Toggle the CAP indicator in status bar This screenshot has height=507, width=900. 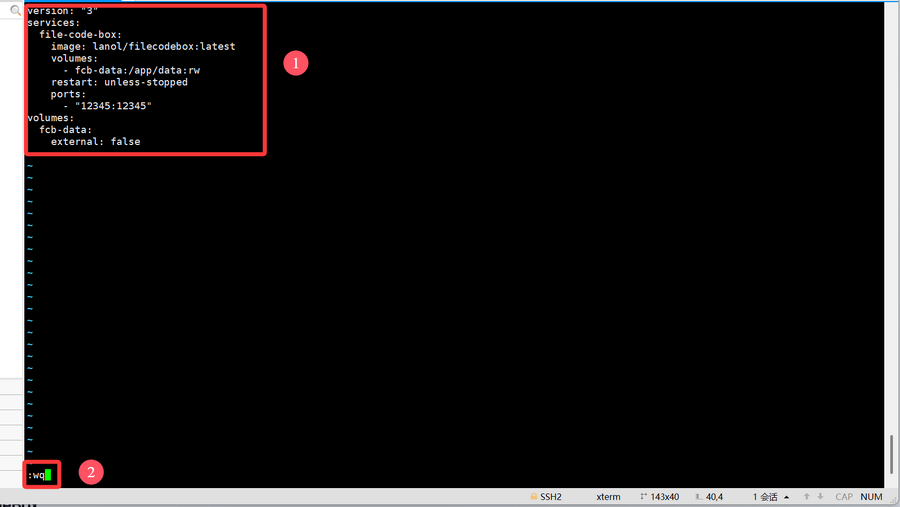pos(844,497)
